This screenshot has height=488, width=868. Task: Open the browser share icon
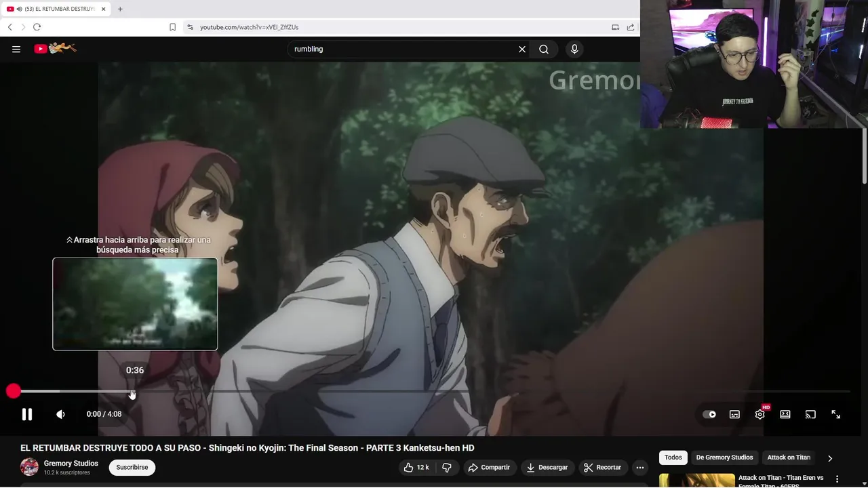click(631, 27)
